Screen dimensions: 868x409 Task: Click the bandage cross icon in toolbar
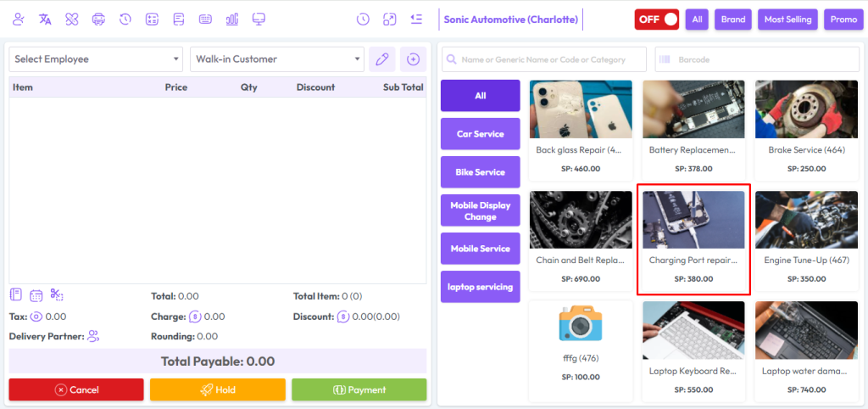71,20
